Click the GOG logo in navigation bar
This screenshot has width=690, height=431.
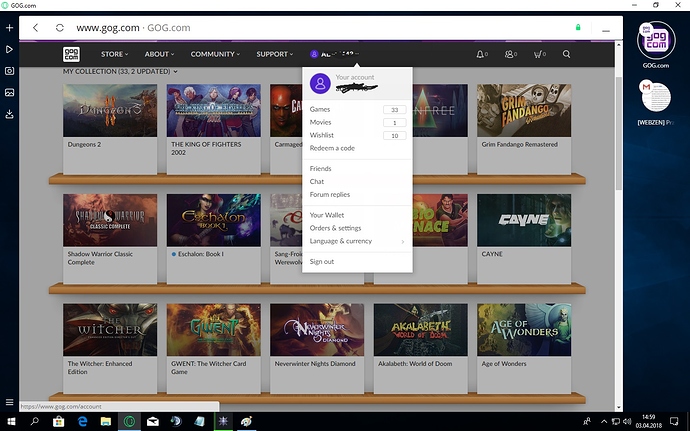pos(71,54)
